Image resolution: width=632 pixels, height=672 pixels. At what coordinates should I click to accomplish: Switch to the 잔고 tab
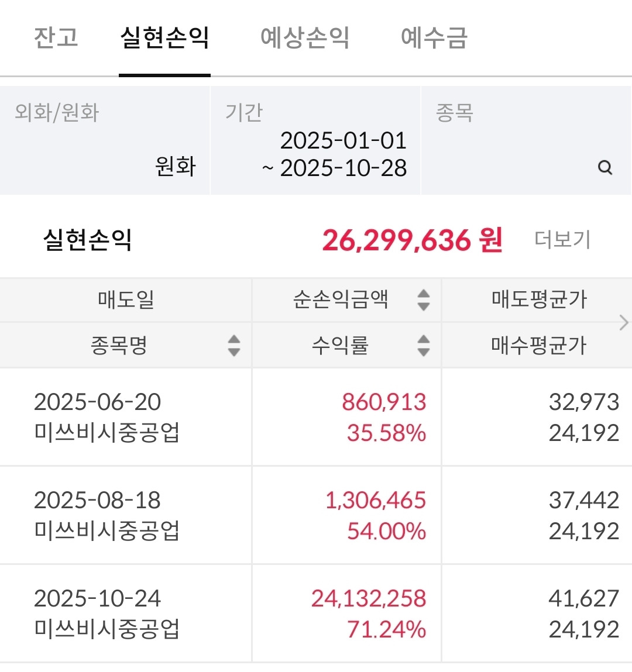point(56,38)
